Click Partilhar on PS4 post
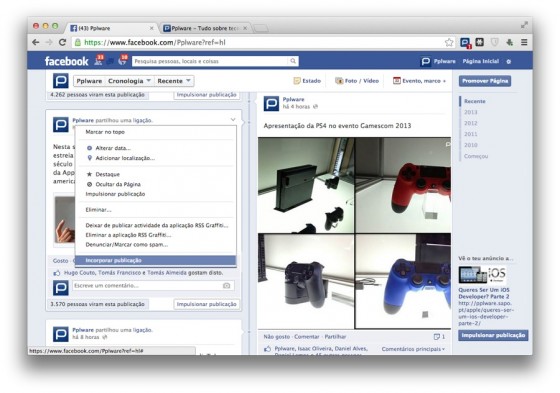The image size is (560, 393). click(x=335, y=337)
